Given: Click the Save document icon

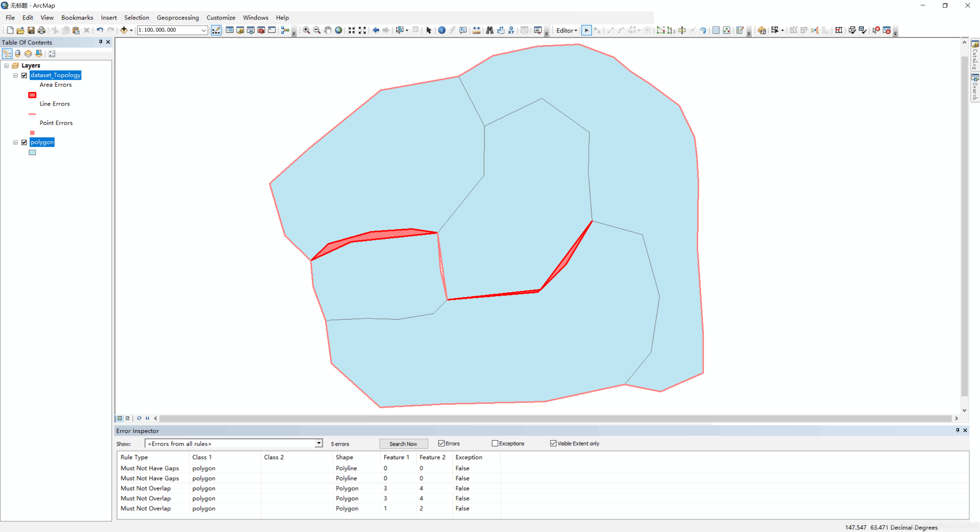Looking at the screenshot, I should coord(31,30).
